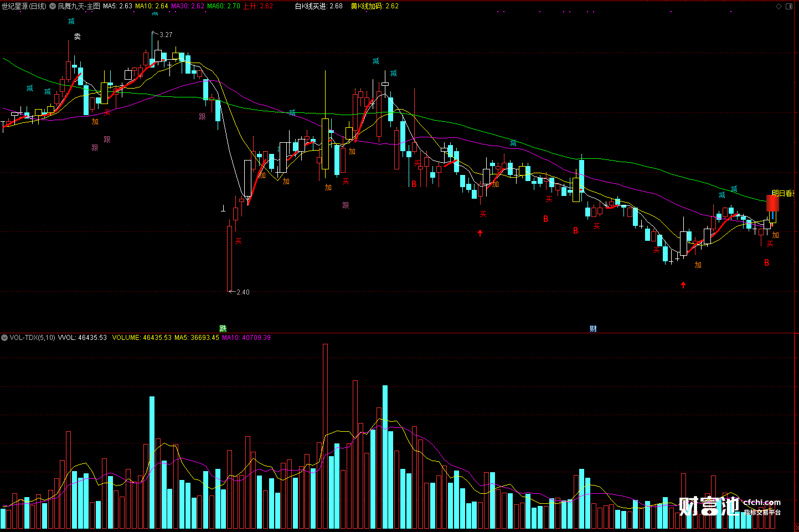Image resolution: width=799 pixels, height=532 pixels.
Task: Click the 黄K线加码: 2.62 label
Action: pyautogui.click(x=375, y=6)
